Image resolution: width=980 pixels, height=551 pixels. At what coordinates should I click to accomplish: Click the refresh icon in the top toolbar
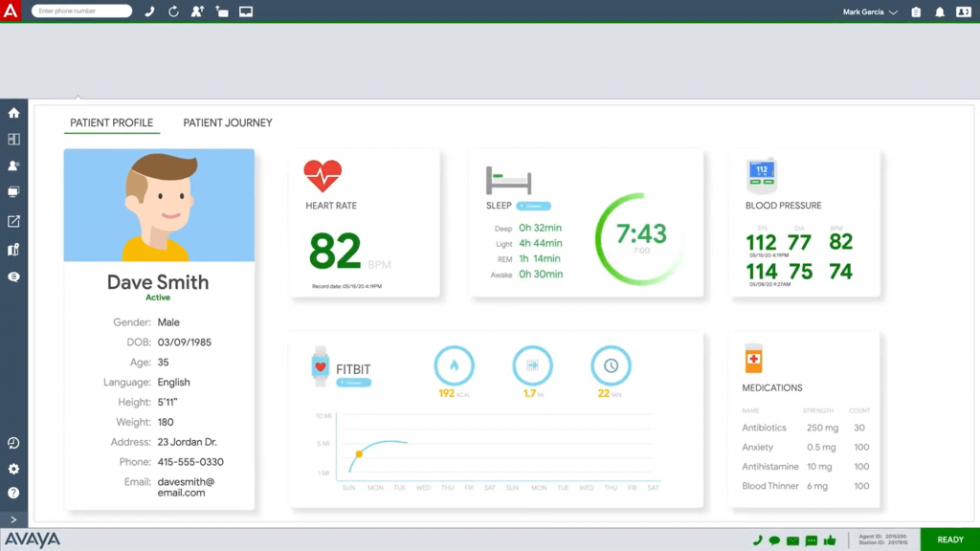[x=172, y=11]
